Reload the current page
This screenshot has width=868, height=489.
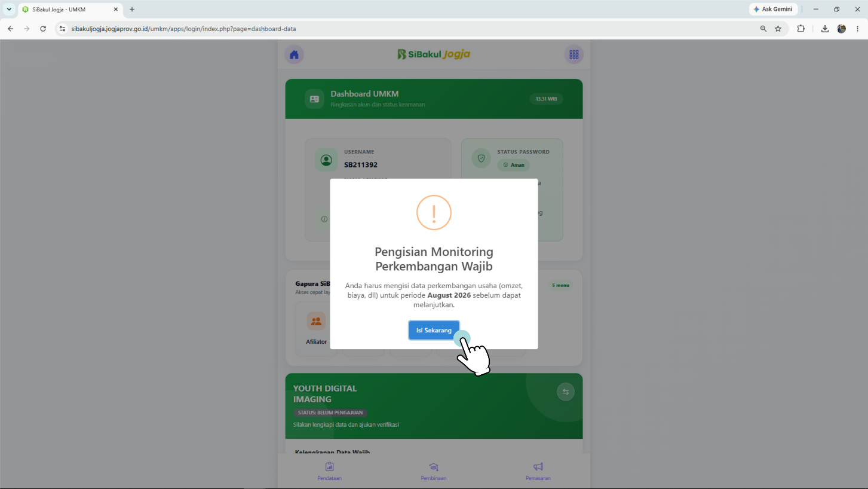43,29
